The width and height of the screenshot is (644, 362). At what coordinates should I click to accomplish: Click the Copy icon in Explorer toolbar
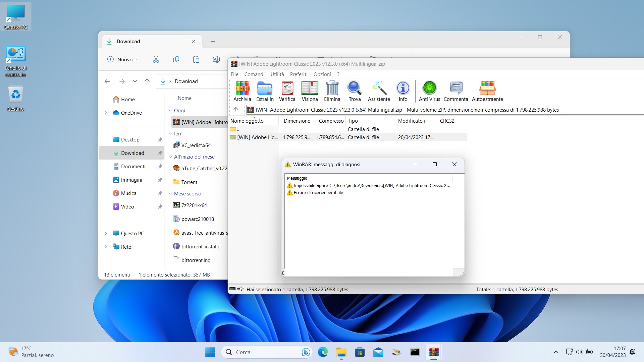[x=176, y=59]
